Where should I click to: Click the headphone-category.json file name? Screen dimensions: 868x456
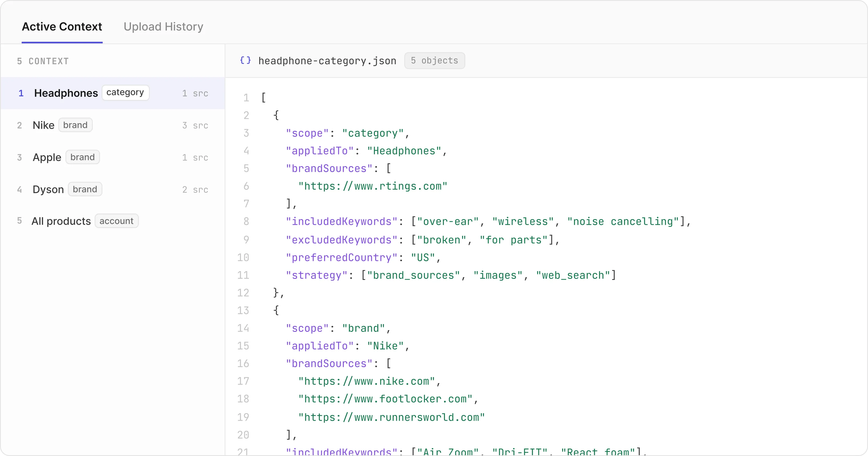(x=327, y=61)
